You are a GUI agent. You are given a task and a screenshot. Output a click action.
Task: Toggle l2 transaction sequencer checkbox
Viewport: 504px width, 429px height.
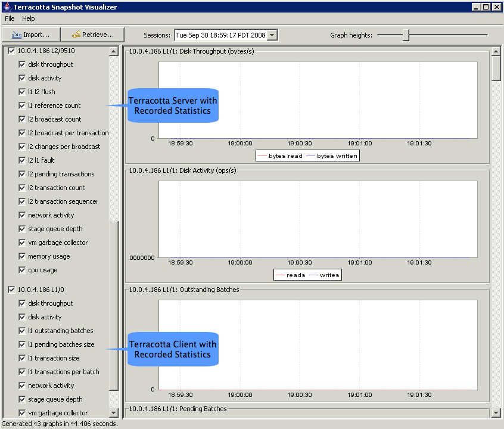[22, 201]
